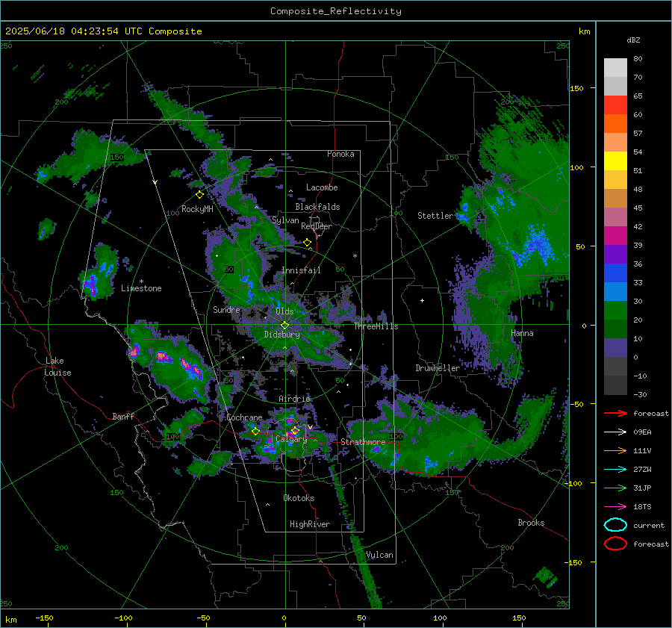Select the magenta swatch in dBZ scale
672x628 pixels.
pyautogui.click(x=615, y=236)
